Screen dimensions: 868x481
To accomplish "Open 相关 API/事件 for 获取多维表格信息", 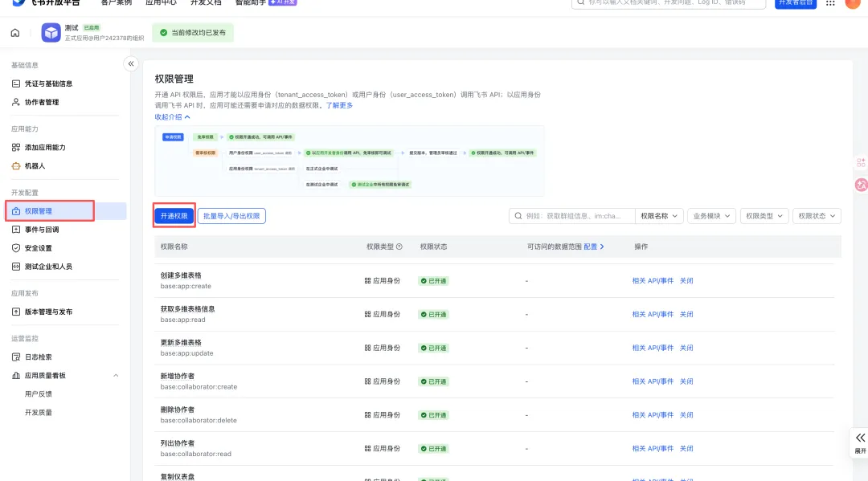I will pyautogui.click(x=653, y=315).
